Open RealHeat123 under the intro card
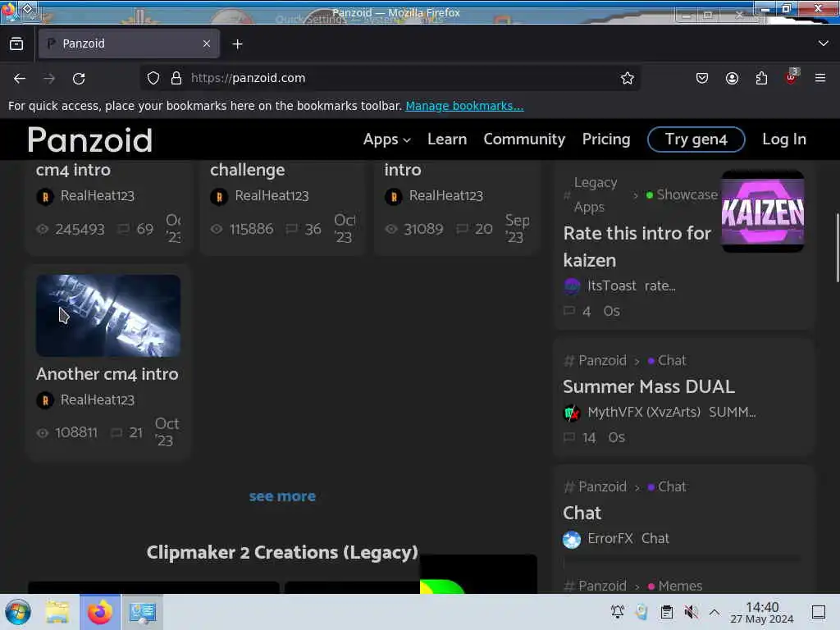840x630 pixels. click(x=445, y=196)
